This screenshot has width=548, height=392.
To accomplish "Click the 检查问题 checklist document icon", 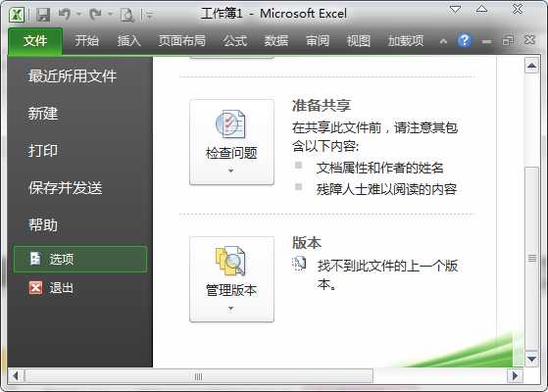I will click(x=230, y=124).
